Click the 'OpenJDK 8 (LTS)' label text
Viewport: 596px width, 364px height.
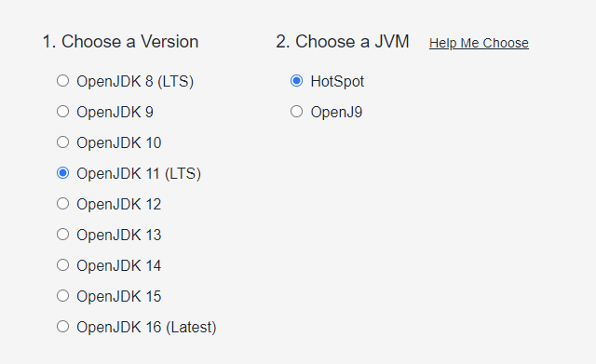pos(135,82)
